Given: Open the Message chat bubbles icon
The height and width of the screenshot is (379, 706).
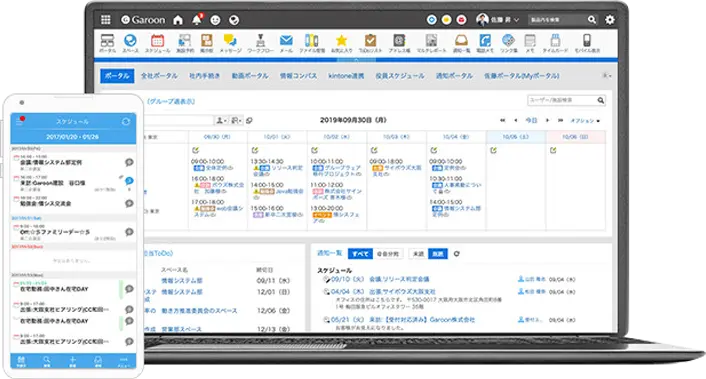Looking at the screenshot, I should click(x=230, y=43).
